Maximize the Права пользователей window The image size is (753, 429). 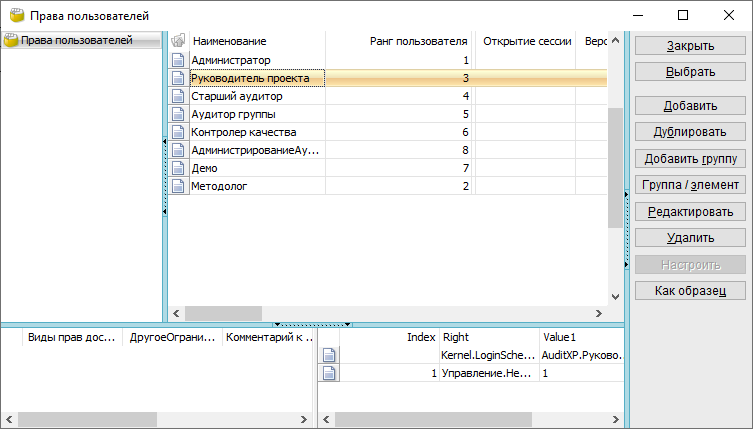coord(683,15)
